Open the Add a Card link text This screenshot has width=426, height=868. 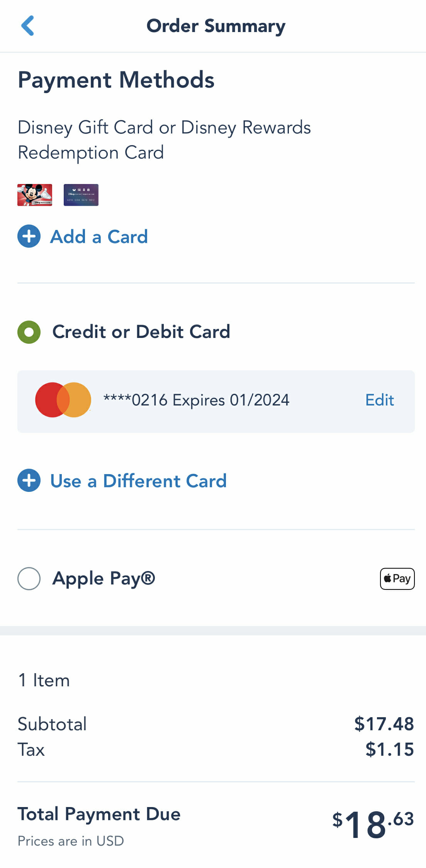pos(99,236)
